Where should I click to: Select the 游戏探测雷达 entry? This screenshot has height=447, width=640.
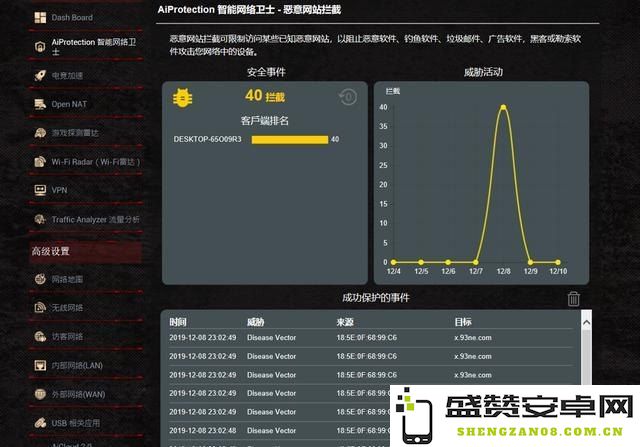75,133
